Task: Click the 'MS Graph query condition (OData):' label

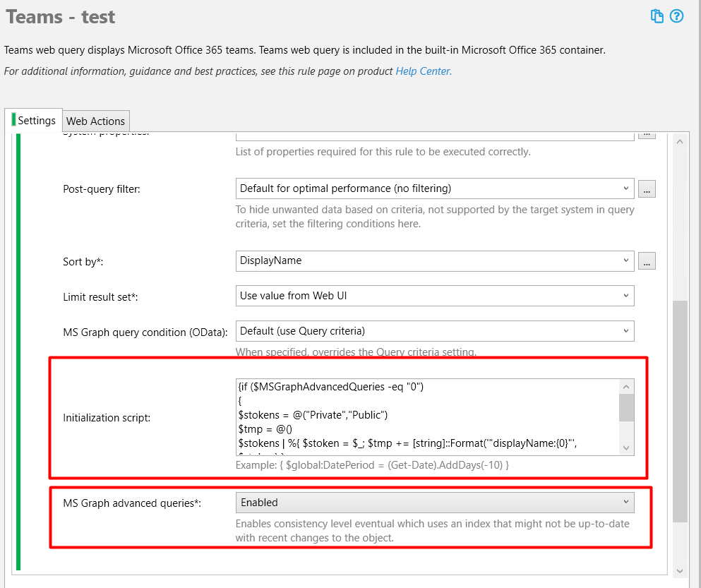Action: tap(145, 332)
